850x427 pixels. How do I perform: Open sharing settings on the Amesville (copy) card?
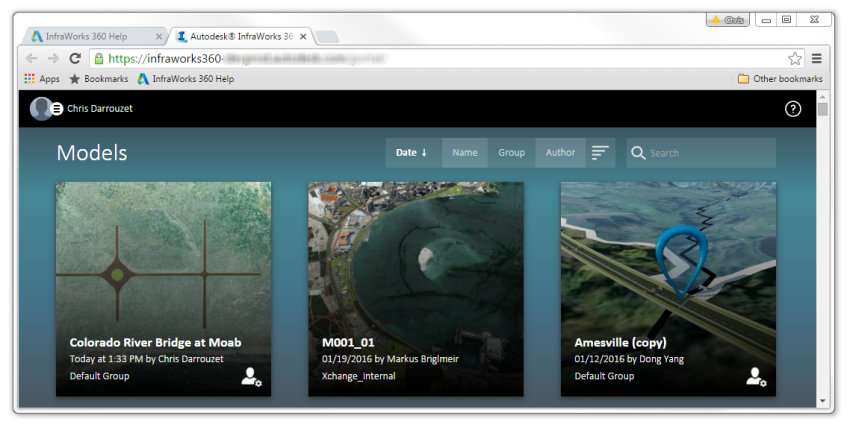coord(756,377)
